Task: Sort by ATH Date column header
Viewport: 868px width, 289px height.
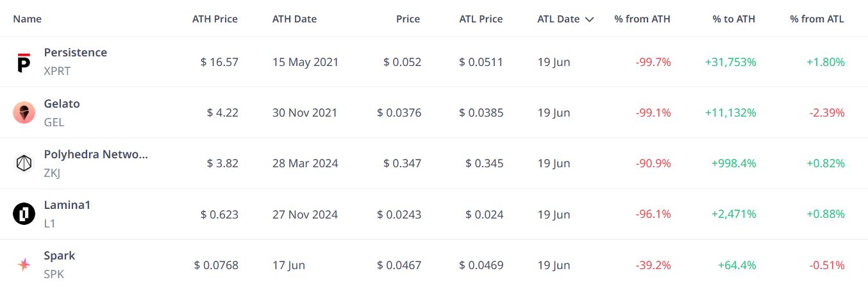Action: pyautogui.click(x=294, y=19)
